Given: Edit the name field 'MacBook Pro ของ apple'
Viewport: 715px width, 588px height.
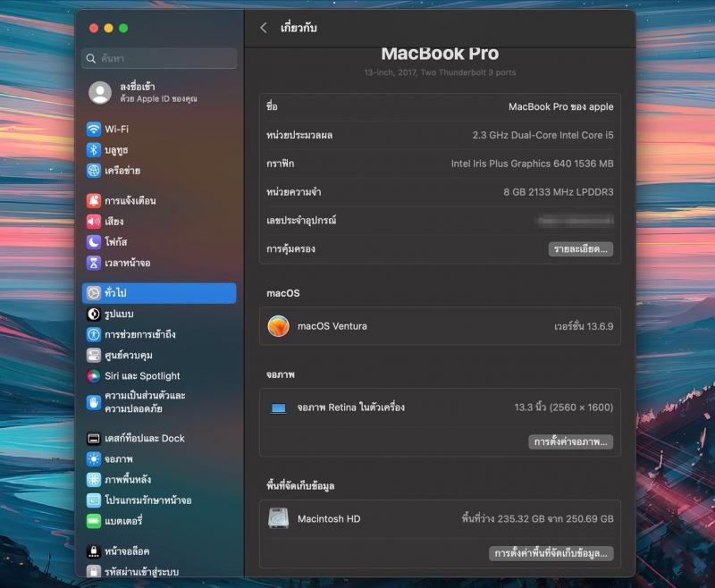Looking at the screenshot, I should click(561, 107).
